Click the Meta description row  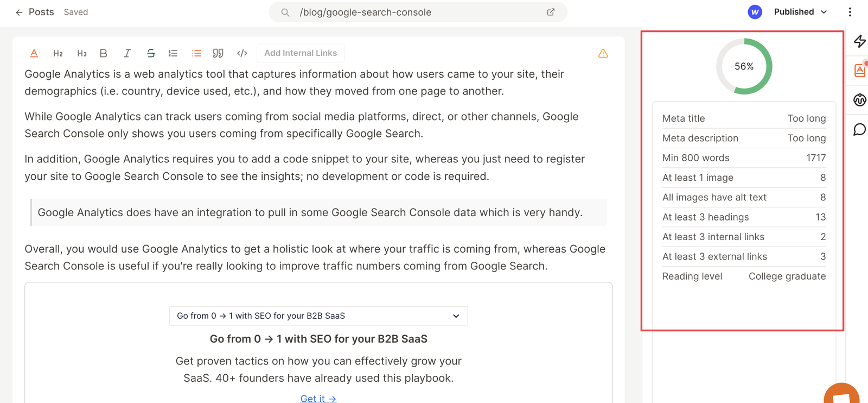coord(744,138)
